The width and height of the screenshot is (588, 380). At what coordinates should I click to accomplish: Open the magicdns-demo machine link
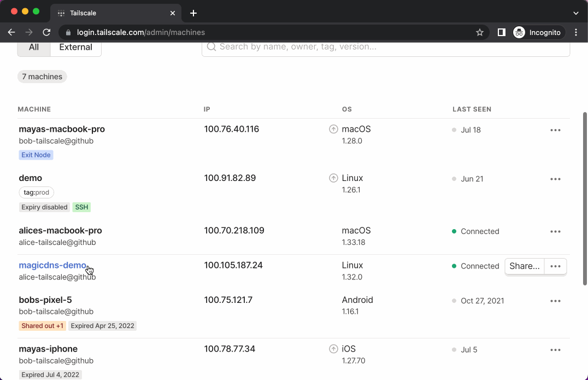(x=52, y=265)
